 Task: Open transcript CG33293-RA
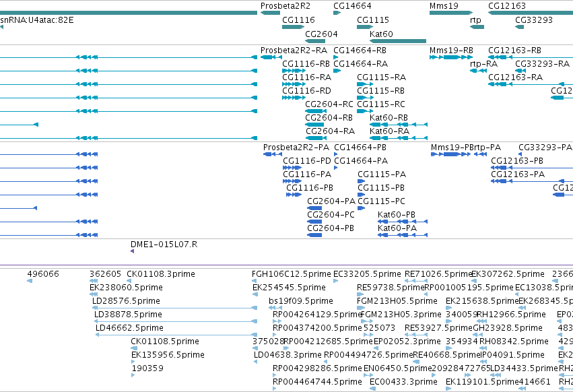[542, 63]
